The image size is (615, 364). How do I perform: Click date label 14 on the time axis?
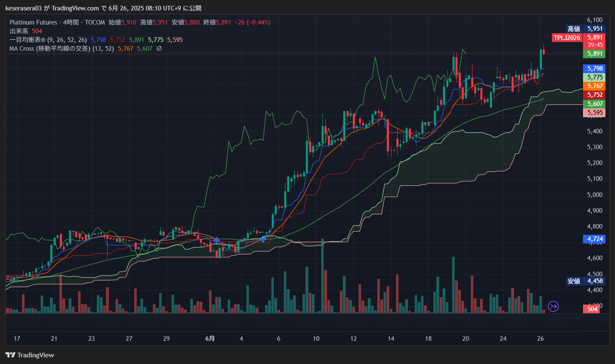pos(391,339)
